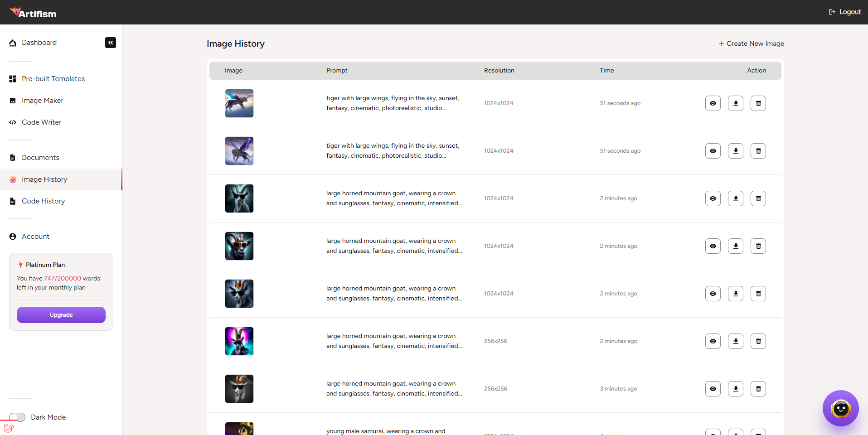The image size is (868, 435).
Task: Open the goat thumbnail from 3 minutes ago
Action: [x=239, y=389]
